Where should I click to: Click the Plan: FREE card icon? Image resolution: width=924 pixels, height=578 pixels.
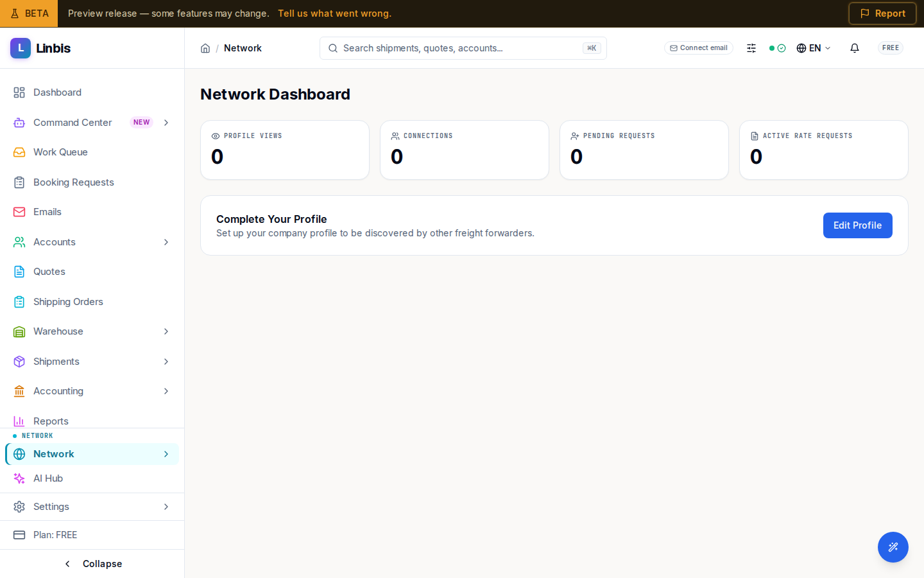(19, 535)
